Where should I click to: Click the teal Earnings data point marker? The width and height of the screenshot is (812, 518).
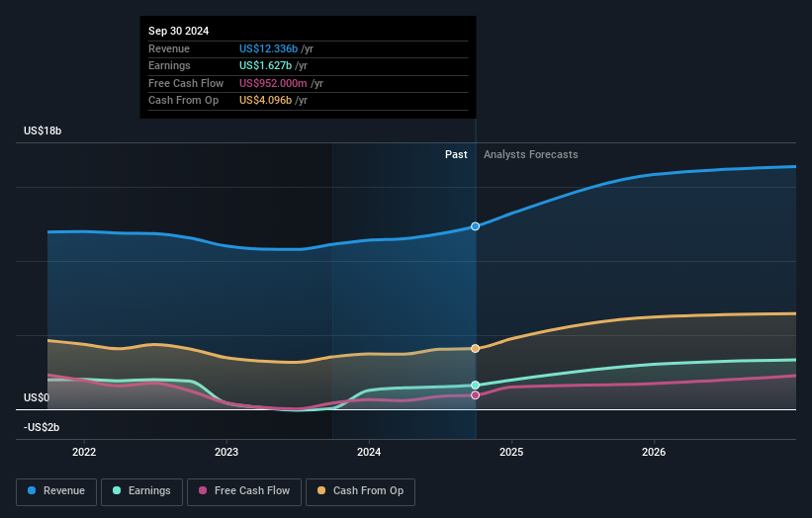(475, 385)
